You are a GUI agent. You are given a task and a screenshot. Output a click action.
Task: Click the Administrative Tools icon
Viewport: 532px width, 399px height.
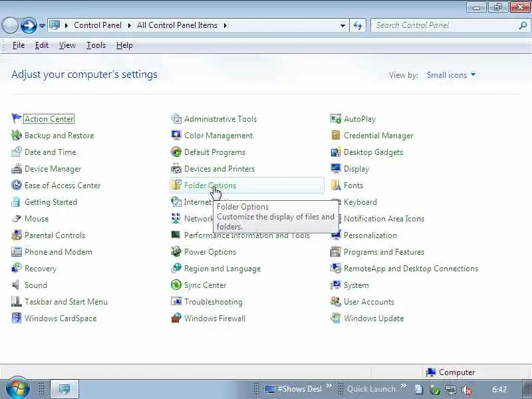pos(176,118)
